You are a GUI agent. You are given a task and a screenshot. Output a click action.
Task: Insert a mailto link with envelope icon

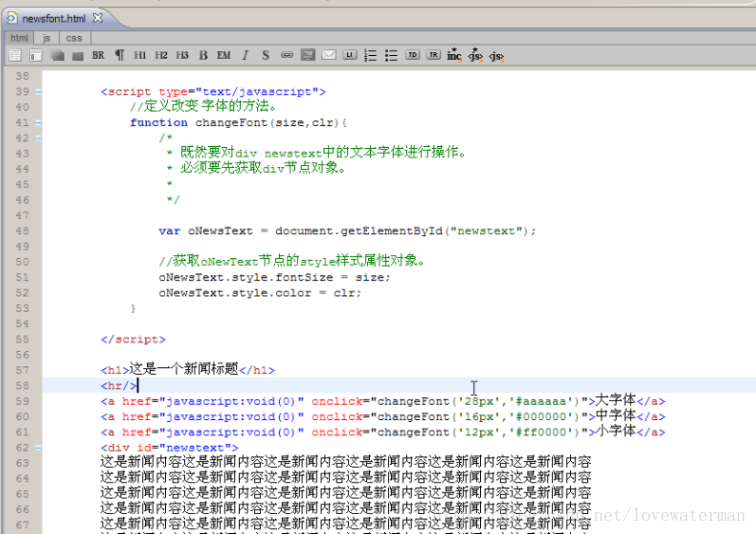329,55
